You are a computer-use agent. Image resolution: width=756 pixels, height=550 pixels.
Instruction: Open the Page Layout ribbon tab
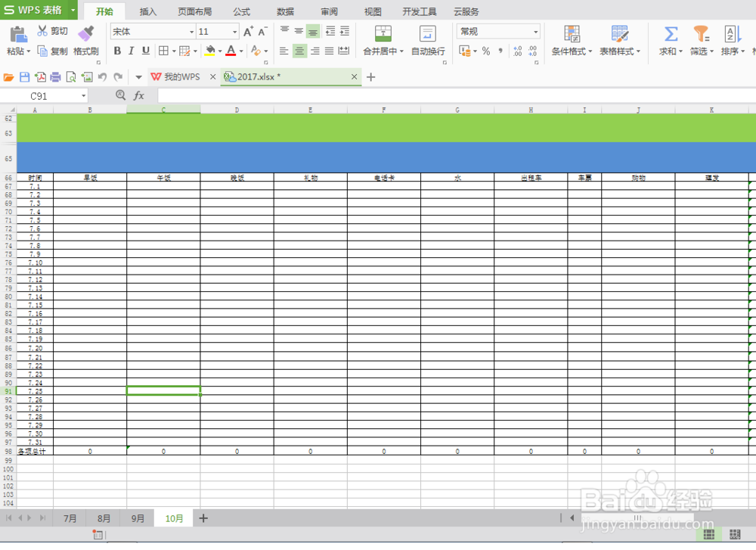tap(195, 11)
